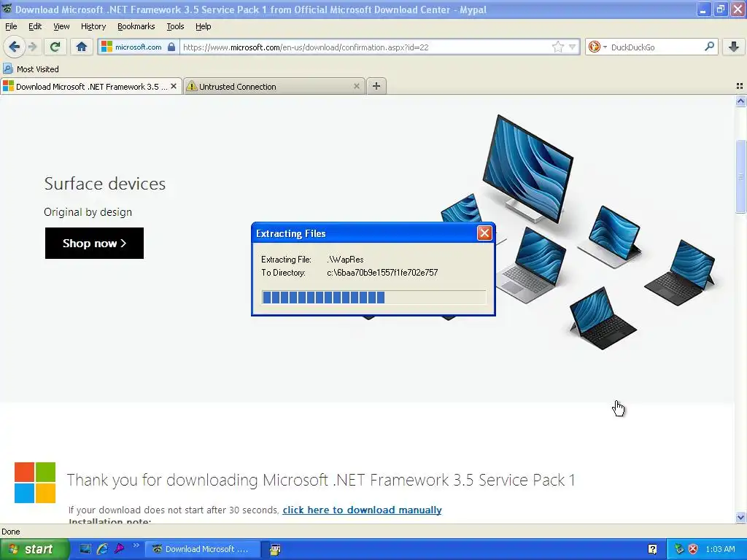Click the microsoft.com site identity button
The width and height of the screenshot is (747, 560).
click(138, 47)
